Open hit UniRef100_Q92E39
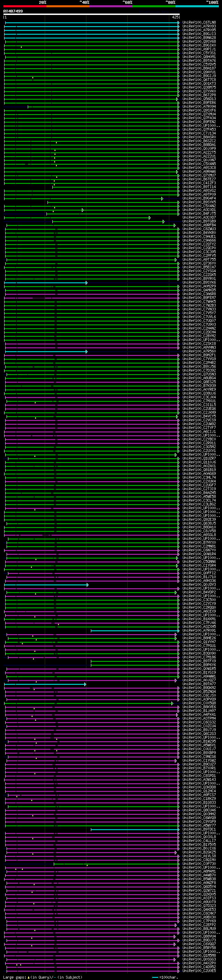The image size is (222, 980). pyautogui.click(x=199, y=520)
